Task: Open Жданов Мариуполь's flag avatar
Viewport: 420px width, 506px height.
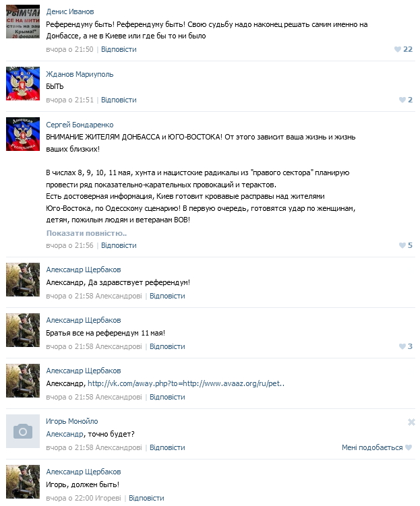Action: (x=23, y=84)
